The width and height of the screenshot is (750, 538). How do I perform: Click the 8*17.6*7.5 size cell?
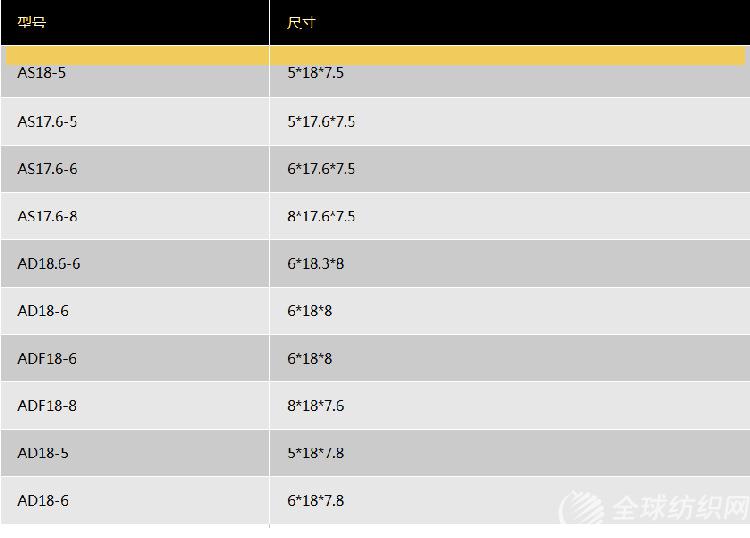(510, 216)
